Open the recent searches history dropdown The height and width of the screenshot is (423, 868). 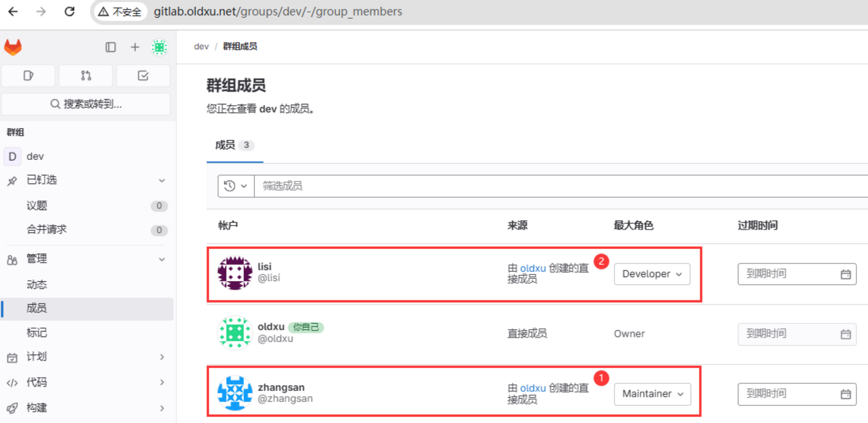coord(235,186)
